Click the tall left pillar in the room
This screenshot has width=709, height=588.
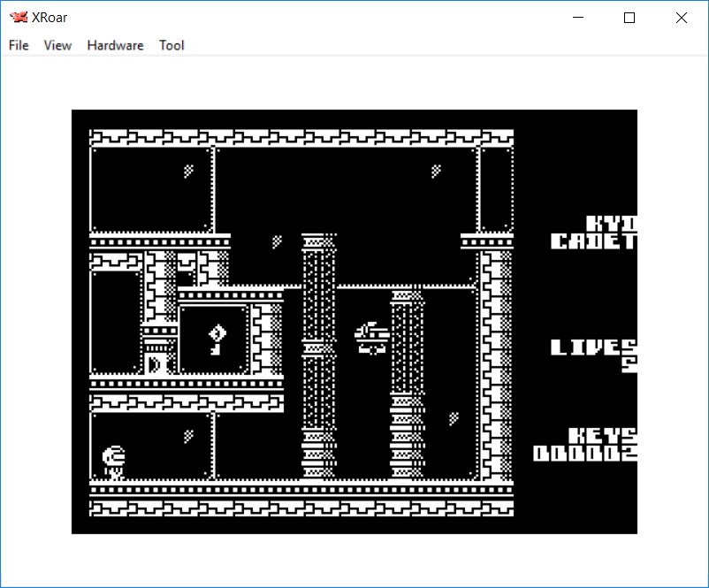(x=318, y=354)
